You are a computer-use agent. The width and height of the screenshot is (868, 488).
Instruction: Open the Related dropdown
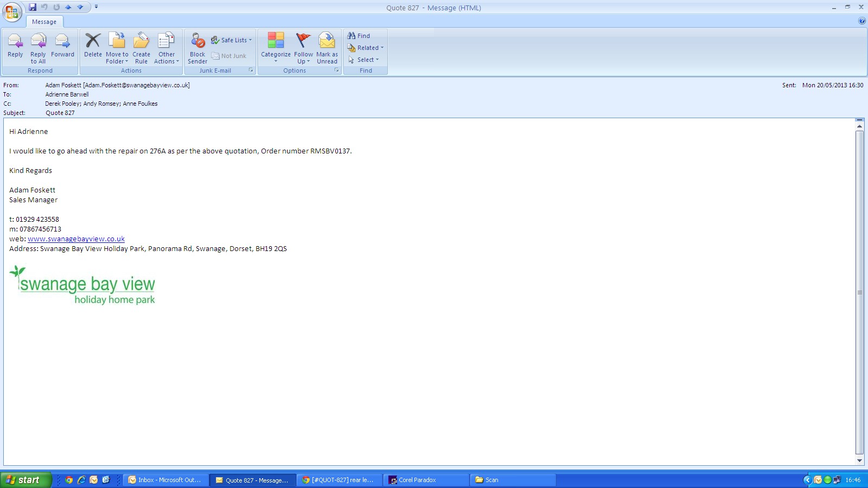pos(365,48)
